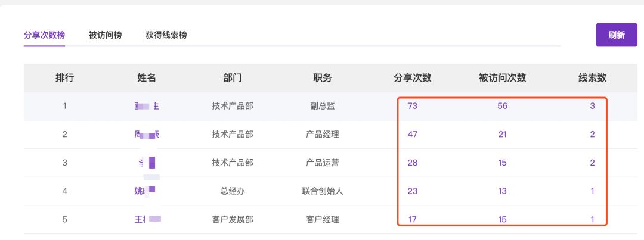Select the 获得线索榜 tab

coord(166,35)
